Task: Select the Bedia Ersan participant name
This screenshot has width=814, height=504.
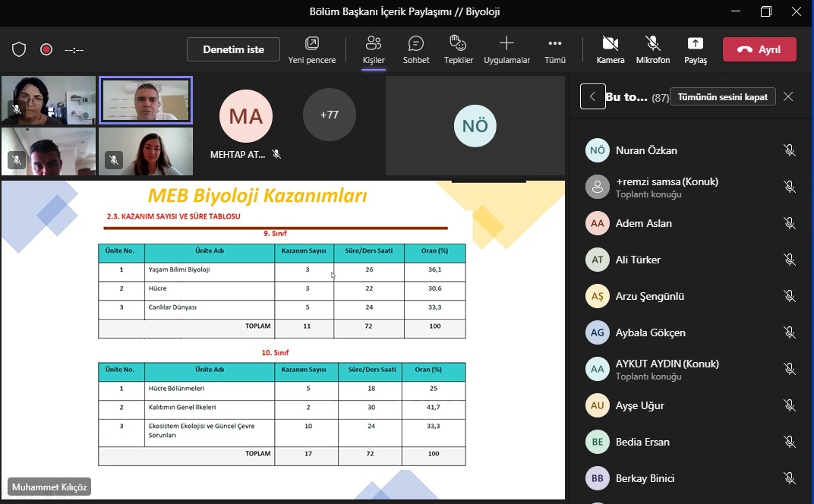Action: [642, 442]
